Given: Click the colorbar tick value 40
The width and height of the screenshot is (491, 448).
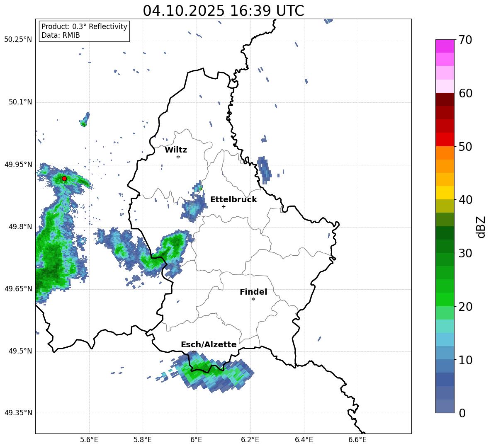Looking at the screenshot, I should coord(465,200).
